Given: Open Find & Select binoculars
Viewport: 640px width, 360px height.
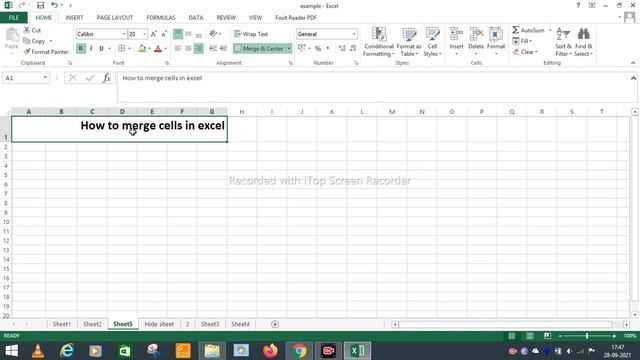Looking at the screenshot, I should 583,42.
